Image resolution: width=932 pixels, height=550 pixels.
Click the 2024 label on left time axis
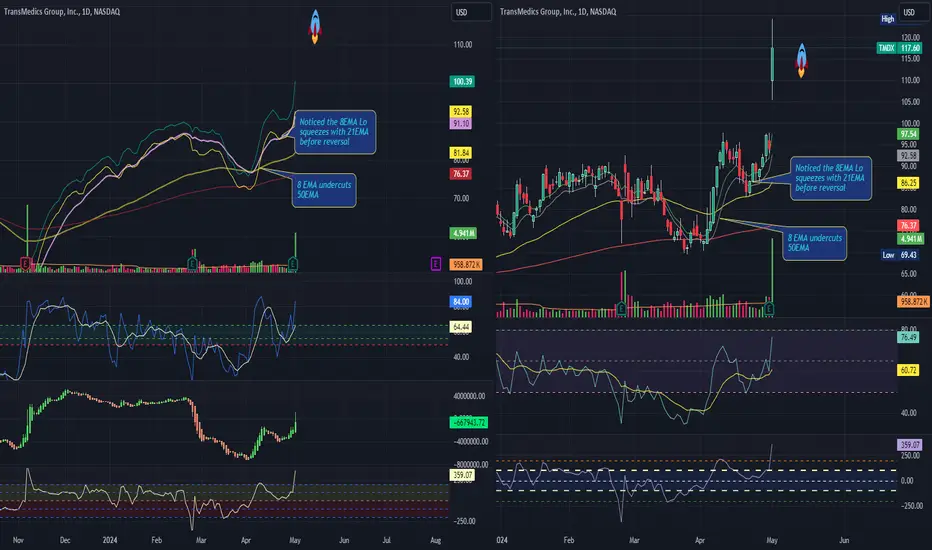(x=110, y=540)
